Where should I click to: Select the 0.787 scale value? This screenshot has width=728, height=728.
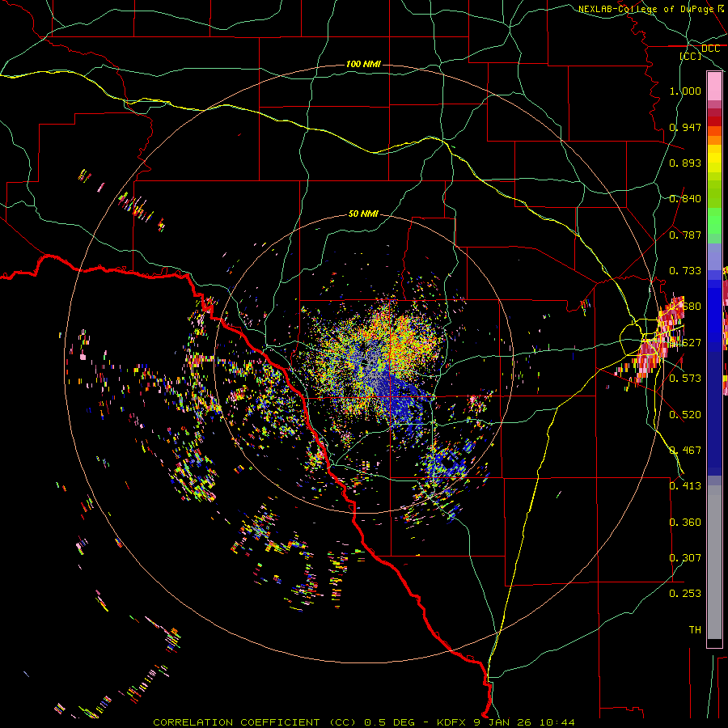click(x=685, y=235)
